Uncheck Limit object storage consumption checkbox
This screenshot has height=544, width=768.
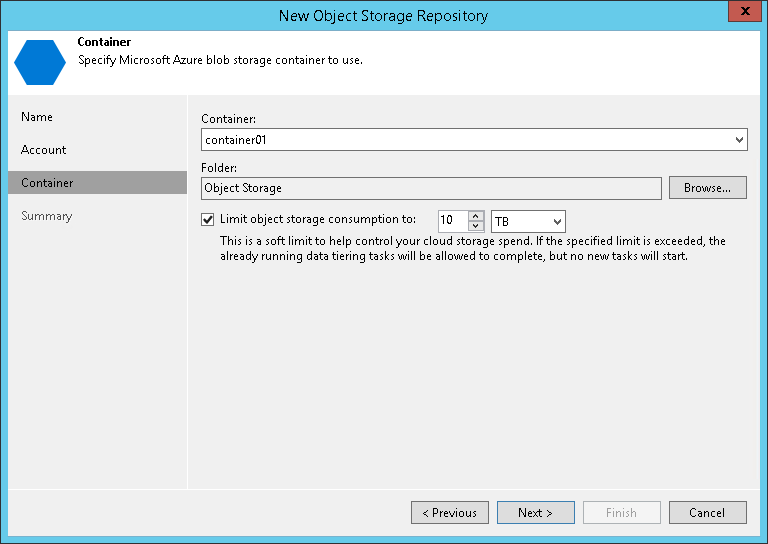(x=208, y=220)
